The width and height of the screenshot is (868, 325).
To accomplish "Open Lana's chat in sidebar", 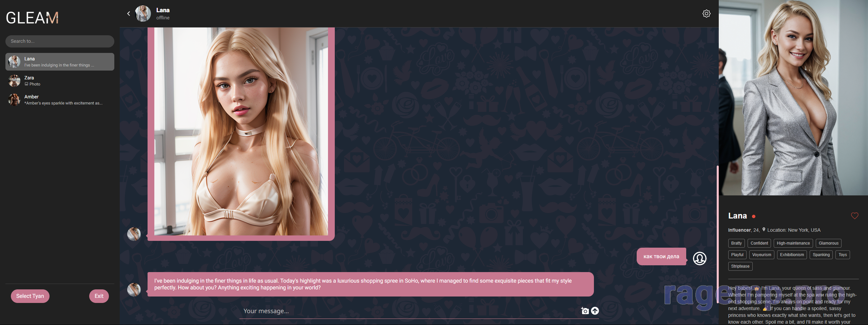I will pyautogui.click(x=60, y=62).
